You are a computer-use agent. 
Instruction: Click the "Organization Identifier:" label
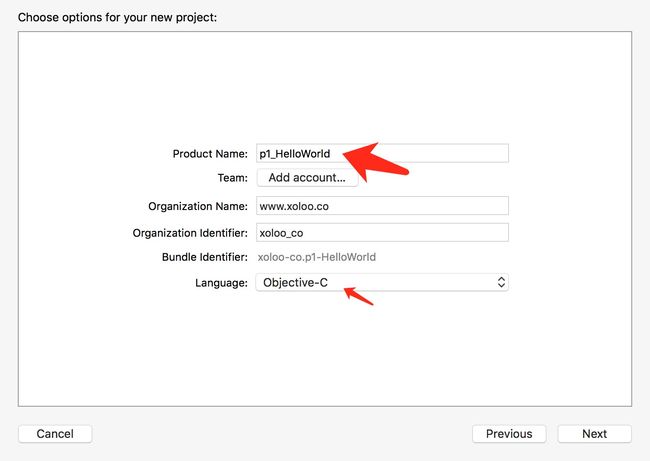[x=190, y=233]
